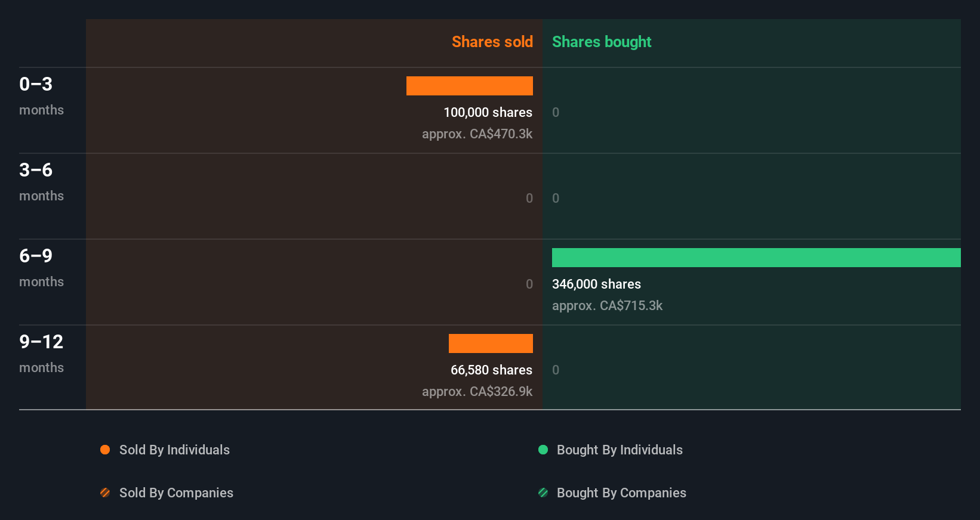This screenshot has width=980, height=520.
Task: Click the green Bought By Individuals dot
Action: click(x=543, y=450)
